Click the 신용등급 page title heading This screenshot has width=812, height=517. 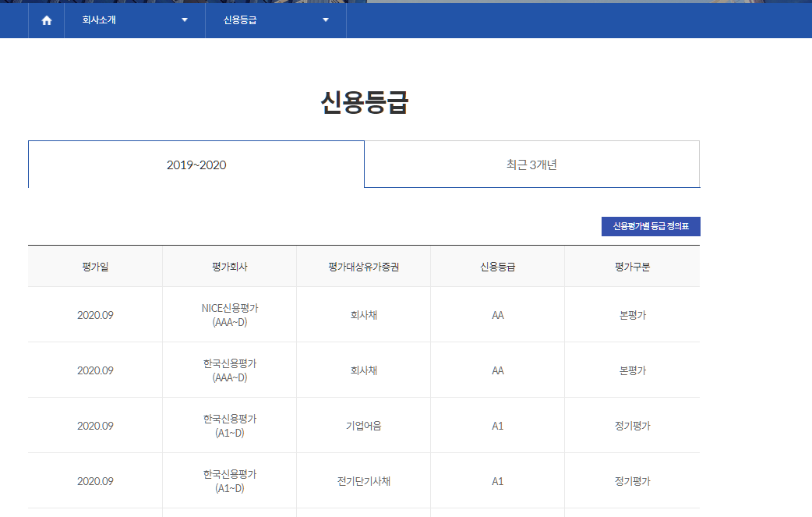pos(365,102)
